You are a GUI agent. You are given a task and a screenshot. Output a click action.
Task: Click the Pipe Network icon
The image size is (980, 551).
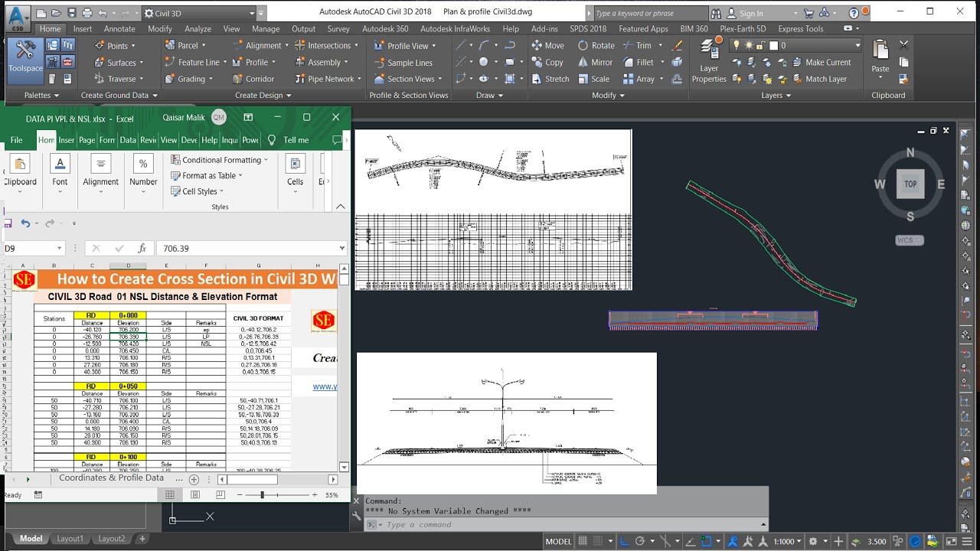[x=300, y=79]
